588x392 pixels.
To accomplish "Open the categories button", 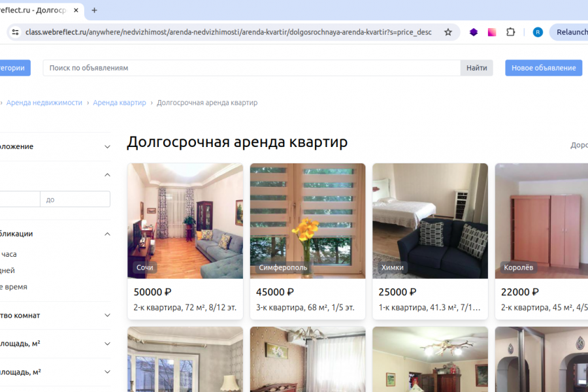I will coord(14,68).
